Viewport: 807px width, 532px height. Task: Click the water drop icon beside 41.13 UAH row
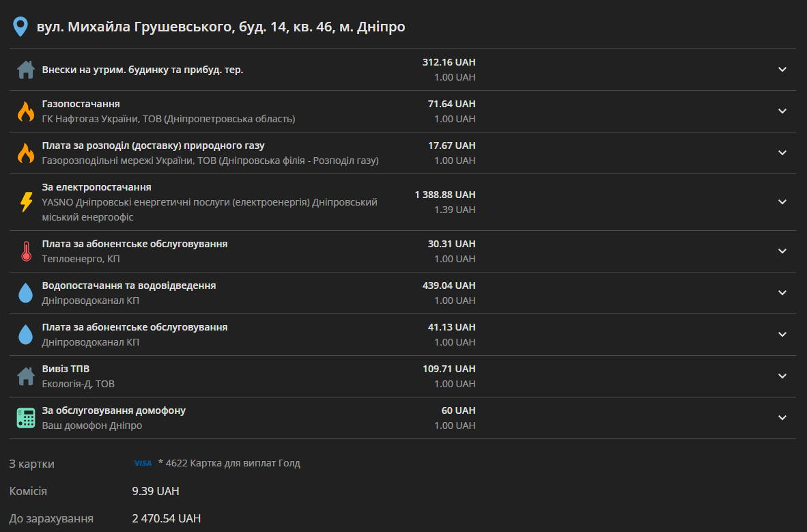tap(26, 334)
